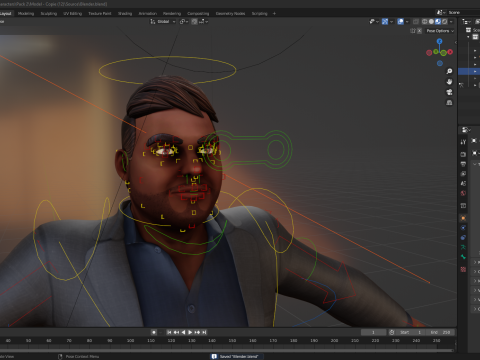
Task: Toggle show gizmo button in header
Action: point(385,21)
